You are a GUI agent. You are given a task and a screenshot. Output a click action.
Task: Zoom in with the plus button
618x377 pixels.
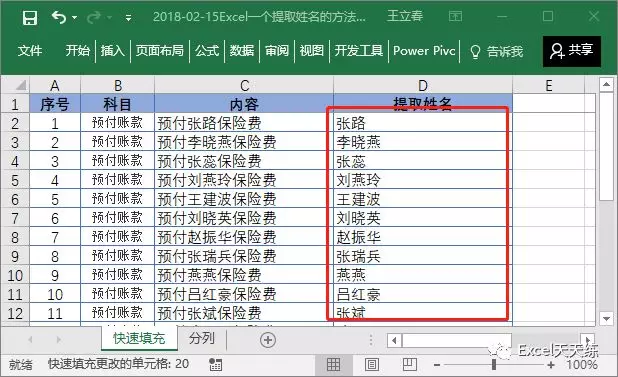[x=551, y=365]
